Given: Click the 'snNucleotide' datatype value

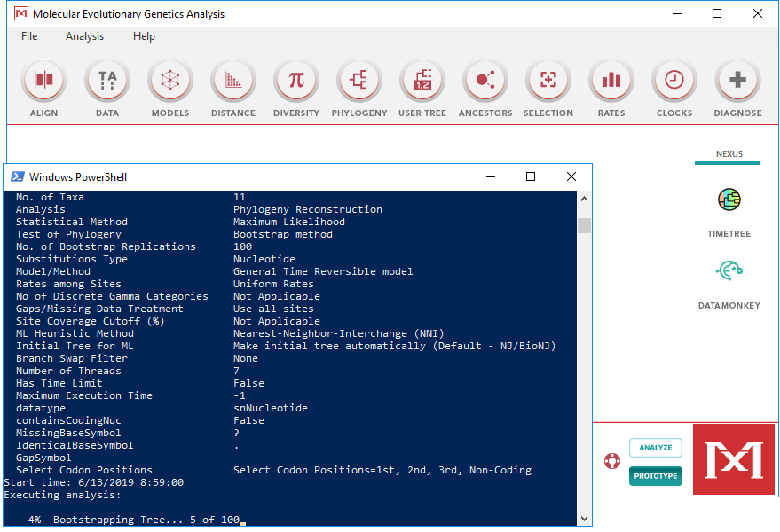Looking at the screenshot, I should (x=271, y=408).
